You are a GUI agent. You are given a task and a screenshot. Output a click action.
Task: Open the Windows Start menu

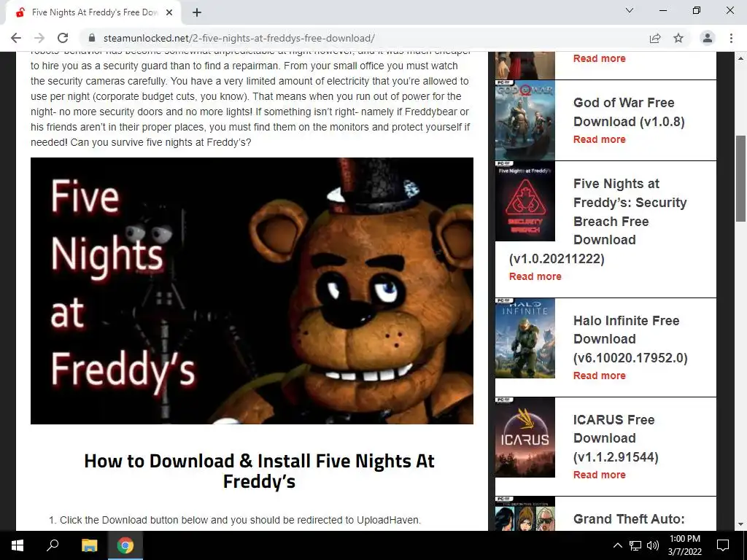(18, 545)
